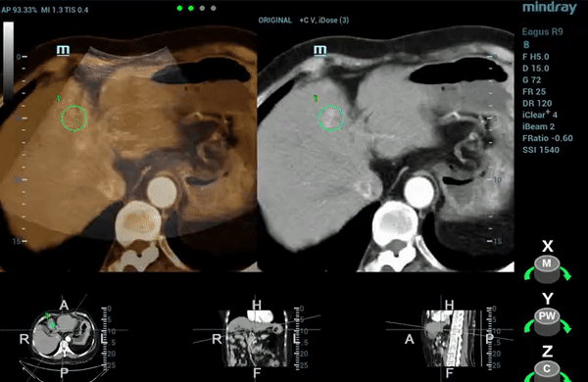Click the small green marker above fusion target circle

(59, 99)
